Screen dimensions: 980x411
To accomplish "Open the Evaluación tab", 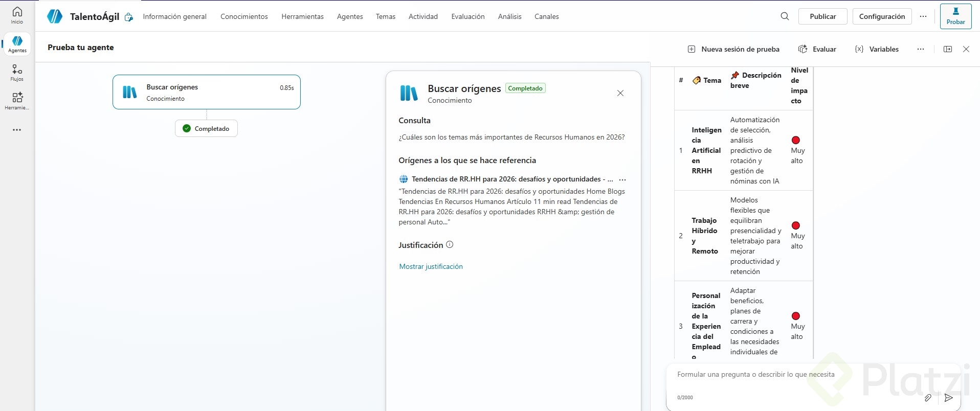I will pyautogui.click(x=468, y=16).
